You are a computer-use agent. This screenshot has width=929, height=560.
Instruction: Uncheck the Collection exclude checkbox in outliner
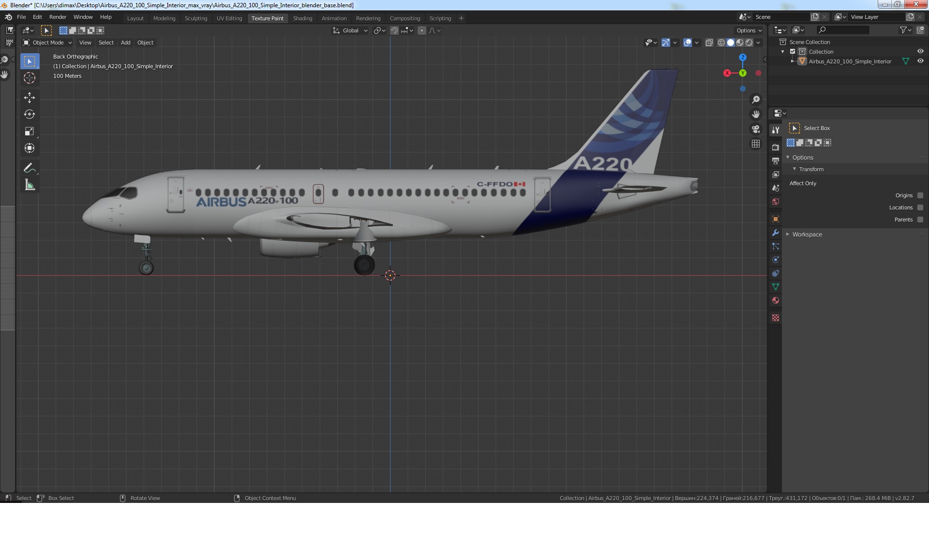pyautogui.click(x=793, y=52)
